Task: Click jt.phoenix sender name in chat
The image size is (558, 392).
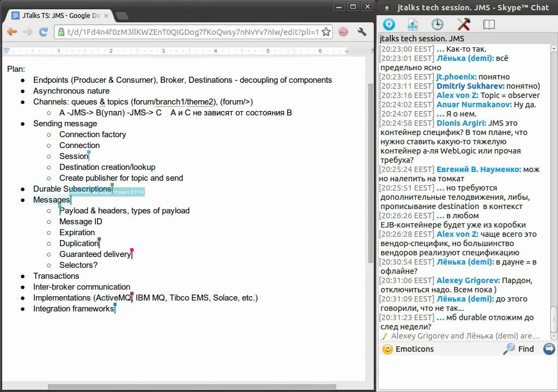Action: pyautogui.click(x=457, y=76)
